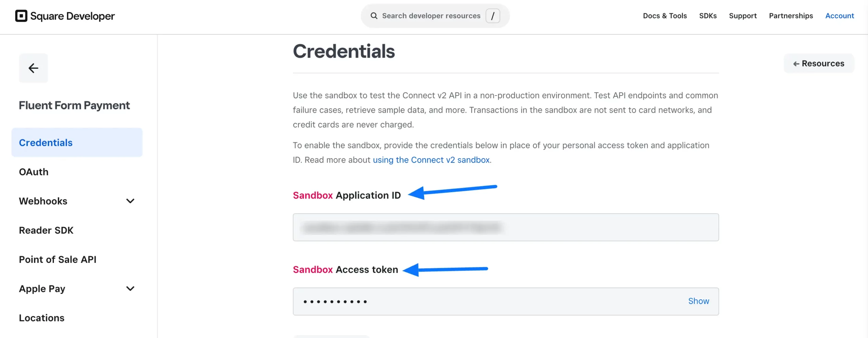Viewport: 868px width, 338px height.
Task: Expand the Apple Pay submenu chevron
Action: click(x=130, y=289)
